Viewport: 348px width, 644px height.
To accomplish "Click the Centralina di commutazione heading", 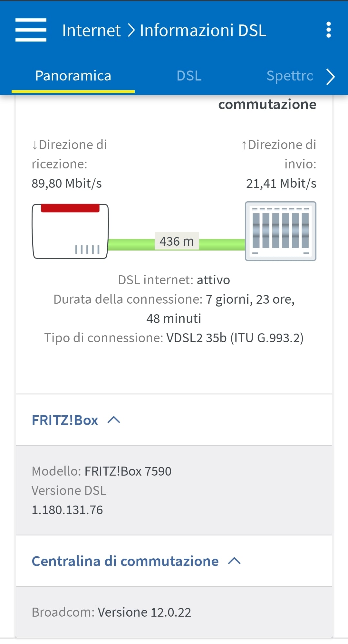I will click(125, 561).
